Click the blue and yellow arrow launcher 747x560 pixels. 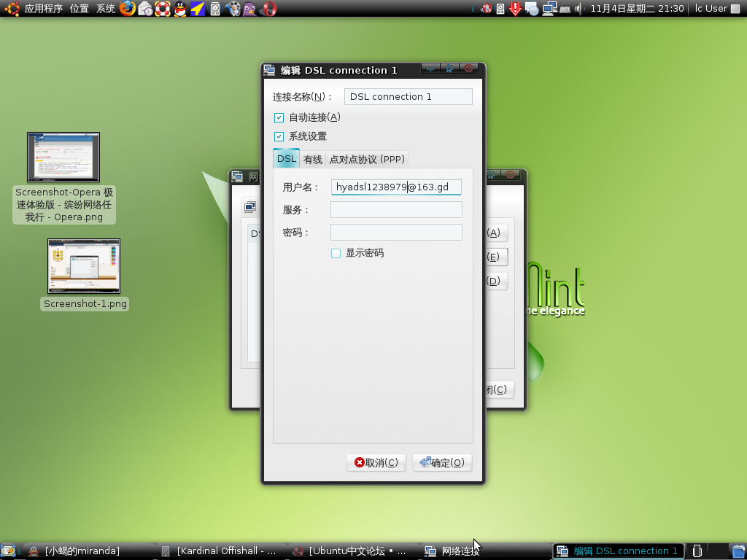click(197, 9)
